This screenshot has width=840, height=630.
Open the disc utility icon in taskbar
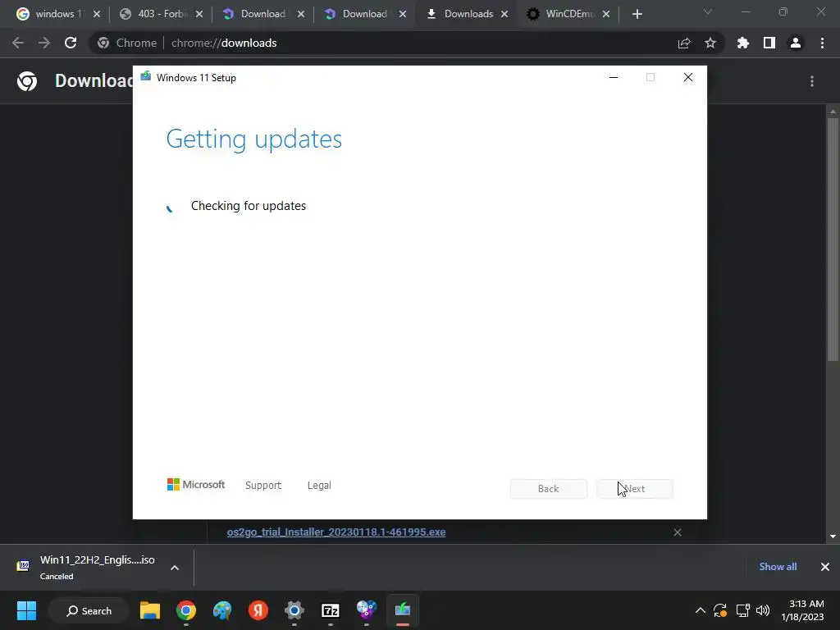point(367,610)
